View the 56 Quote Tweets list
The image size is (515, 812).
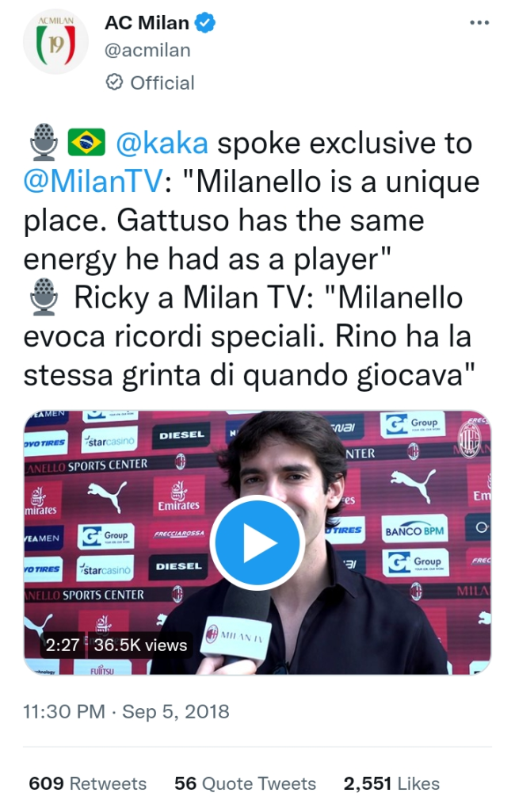(x=245, y=783)
